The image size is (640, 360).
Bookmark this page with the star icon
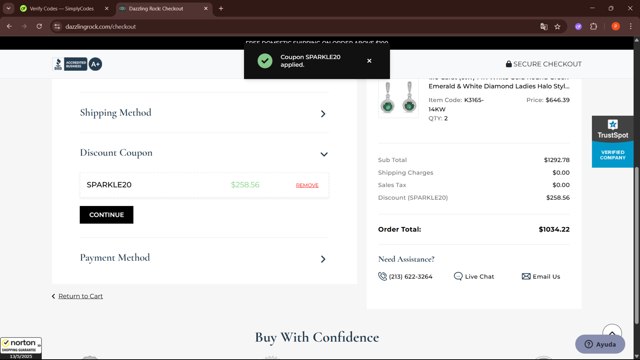tap(558, 27)
